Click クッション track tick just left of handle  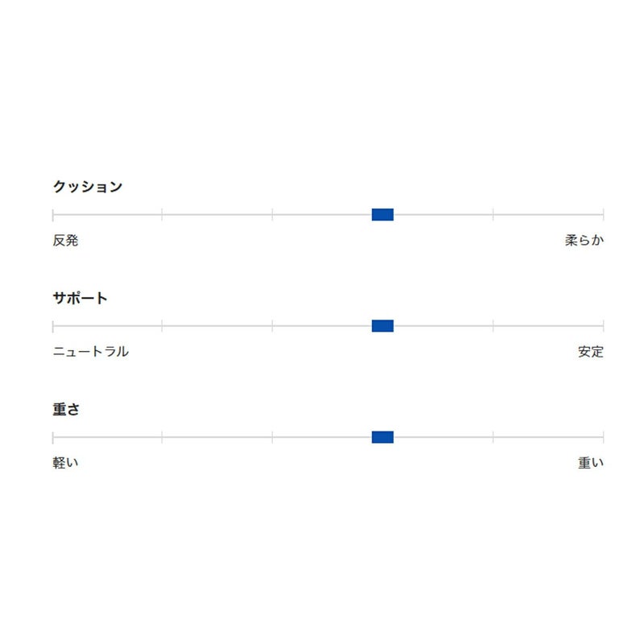[272, 214]
